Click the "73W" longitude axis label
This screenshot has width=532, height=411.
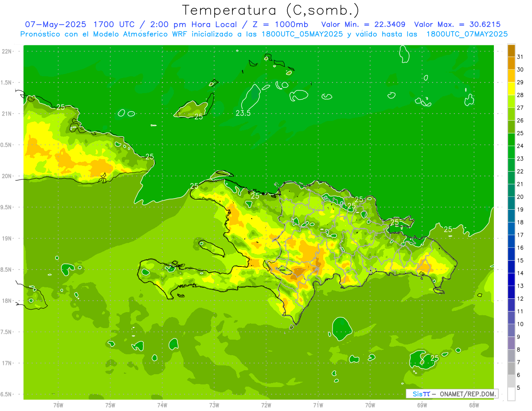click(214, 405)
